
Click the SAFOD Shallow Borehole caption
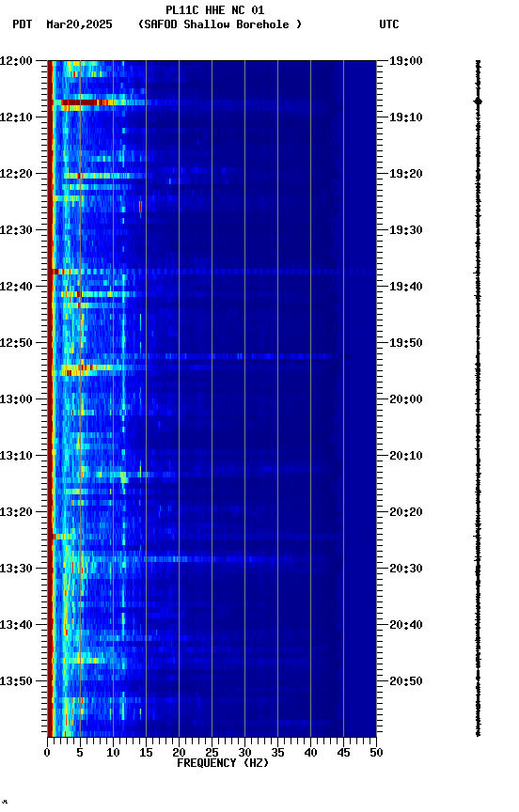click(x=220, y=24)
